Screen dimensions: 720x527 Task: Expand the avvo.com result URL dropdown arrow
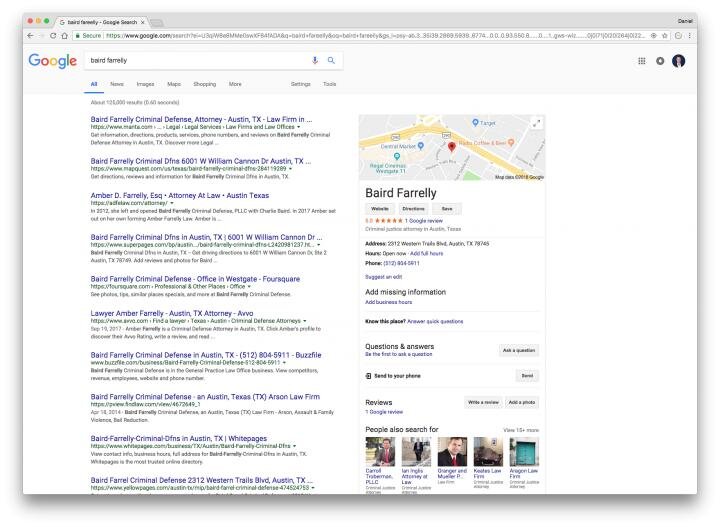(x=305, y=321)
